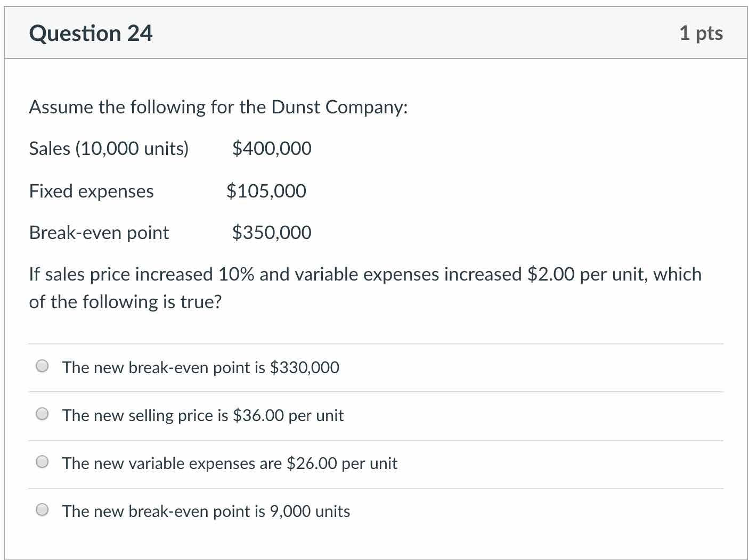The height and width of the screenshot is (560, 749).
Task: Click answer text 'The new break-even point is 9,000 units'
Action: tap(206, 511)
